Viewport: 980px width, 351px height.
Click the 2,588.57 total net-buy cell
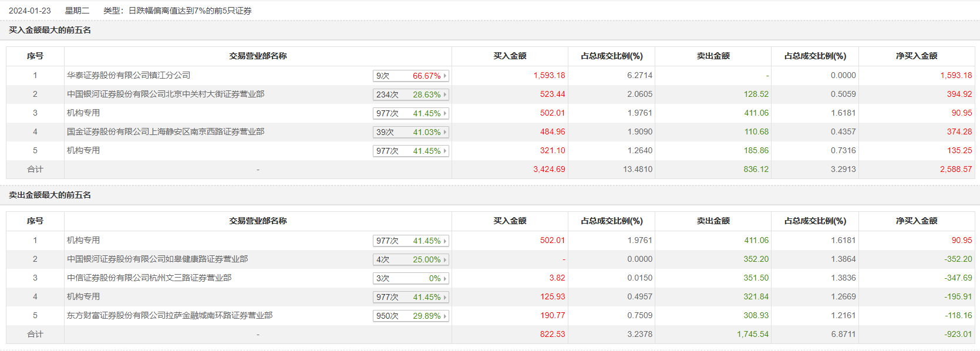pyautogui.click(x=955, y=169)
